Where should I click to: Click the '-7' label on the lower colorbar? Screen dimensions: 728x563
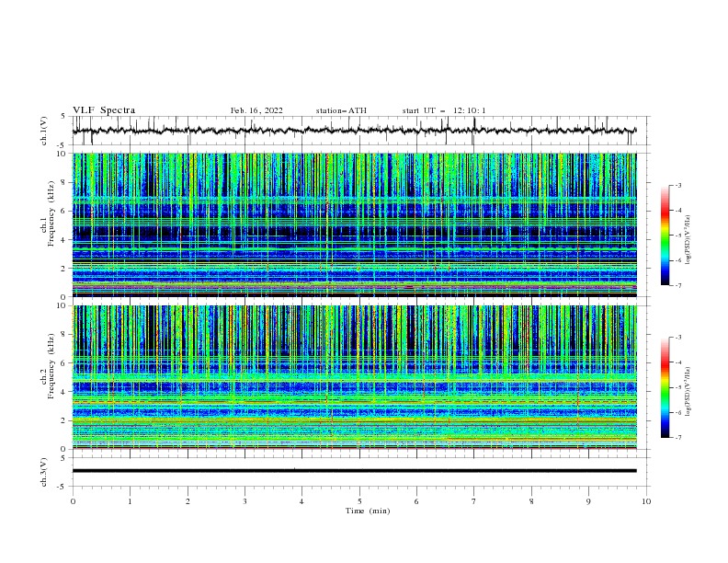pyautogui.click(x=678, y=438)
